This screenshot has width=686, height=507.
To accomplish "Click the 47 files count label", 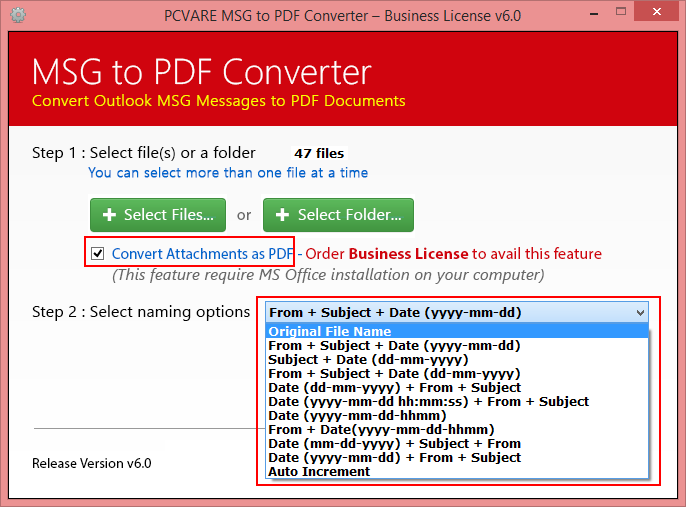I will [319, 154].
